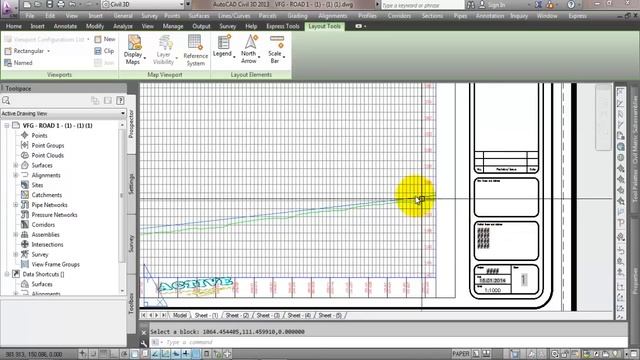The image size is (640, 360).
Task: Expand the Surfaces tree node
Action: tap(16, 165)
